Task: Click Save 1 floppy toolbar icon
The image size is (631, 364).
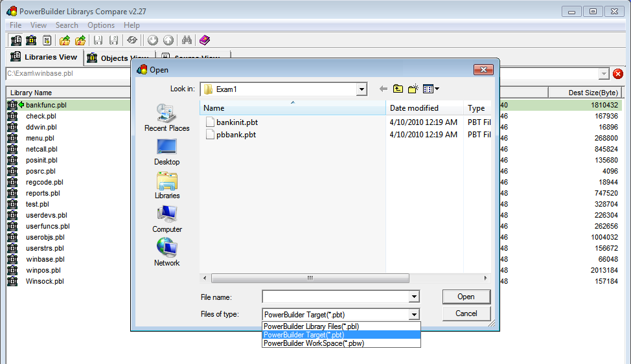Action: 98,40
